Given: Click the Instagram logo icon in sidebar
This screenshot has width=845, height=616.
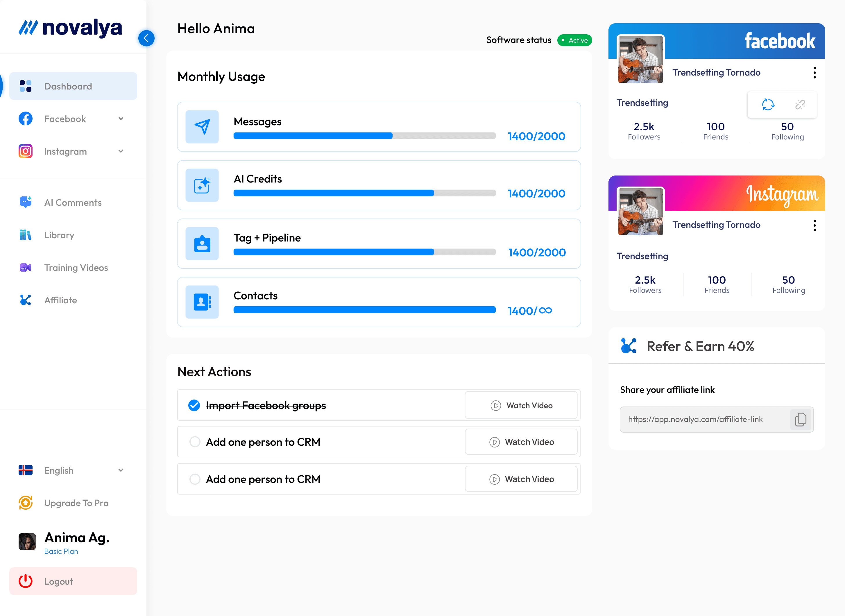Looking at the screenshot, I should [x=25, y=151].
